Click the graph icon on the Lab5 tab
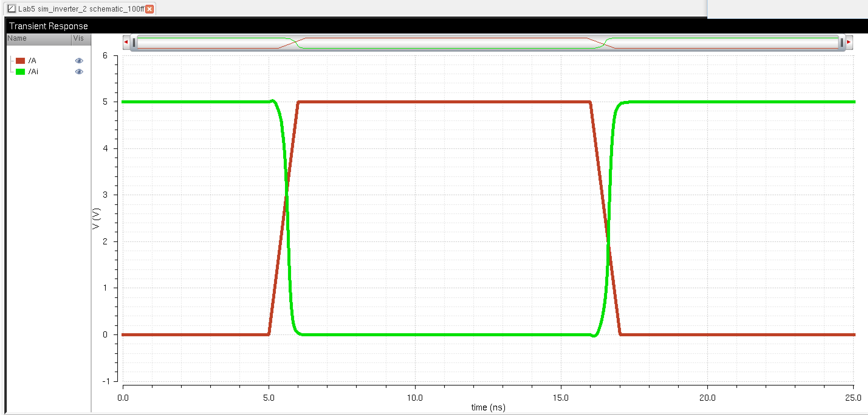868x415 pixels. click(x=11, y=9)
